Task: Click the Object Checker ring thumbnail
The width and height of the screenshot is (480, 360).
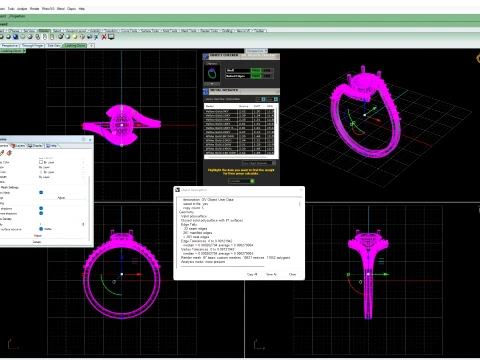Action: pyautogui.click(x=212, y=73)
